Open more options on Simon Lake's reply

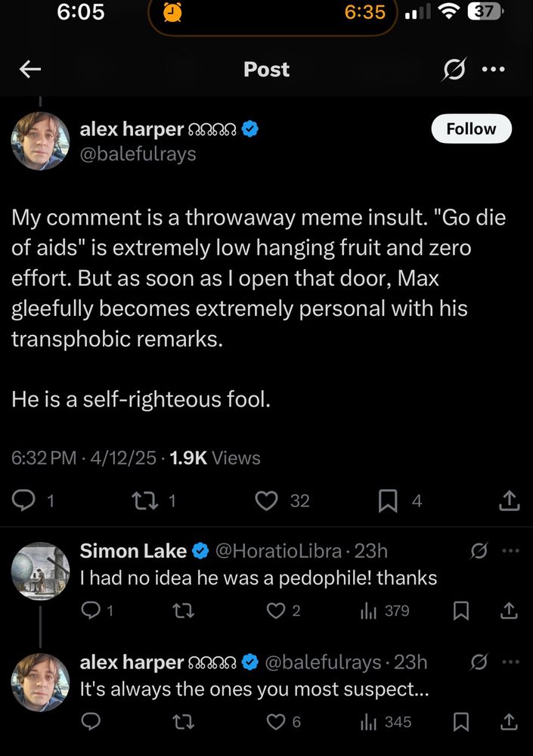(x=512, y=551)
